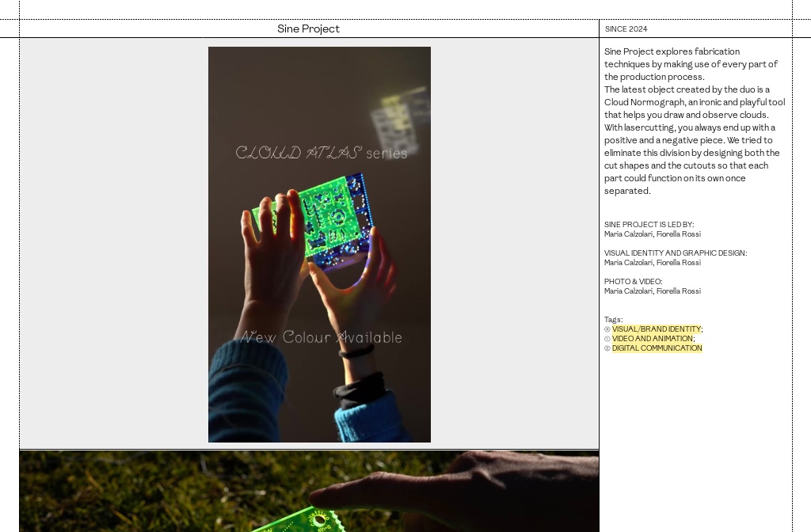The height and width of the screenshot is (532, 811).
Task: Click the circle icon beside VISUAL/BRAND IDENTITY
Action: click(x=607, y=329)
